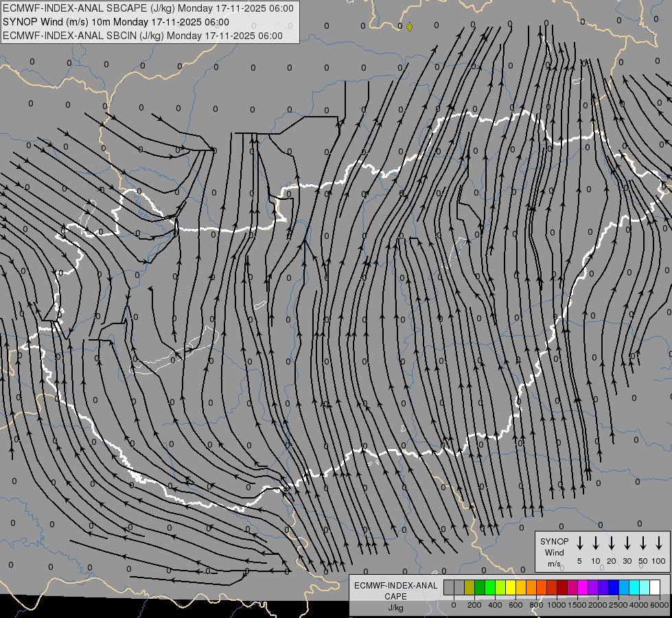This screenshot has height=618, width=672.
Task: Click the 2500 label on CAPE scale
Action: 618,605
